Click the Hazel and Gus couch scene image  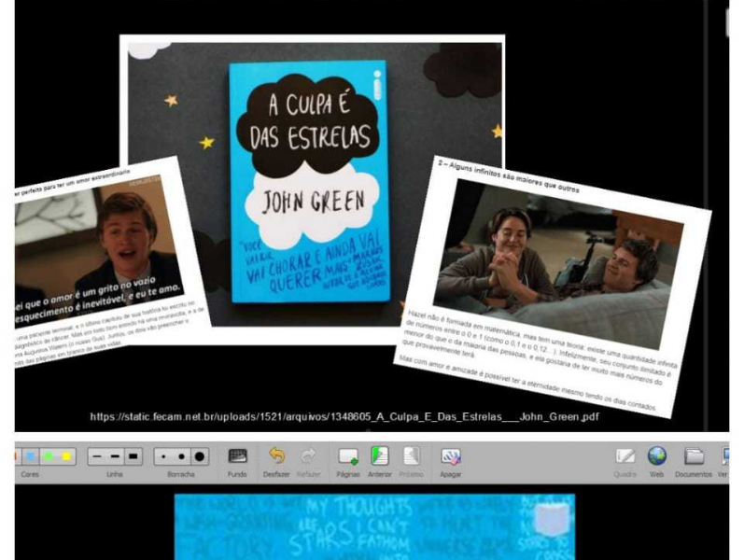coord(556,264)
